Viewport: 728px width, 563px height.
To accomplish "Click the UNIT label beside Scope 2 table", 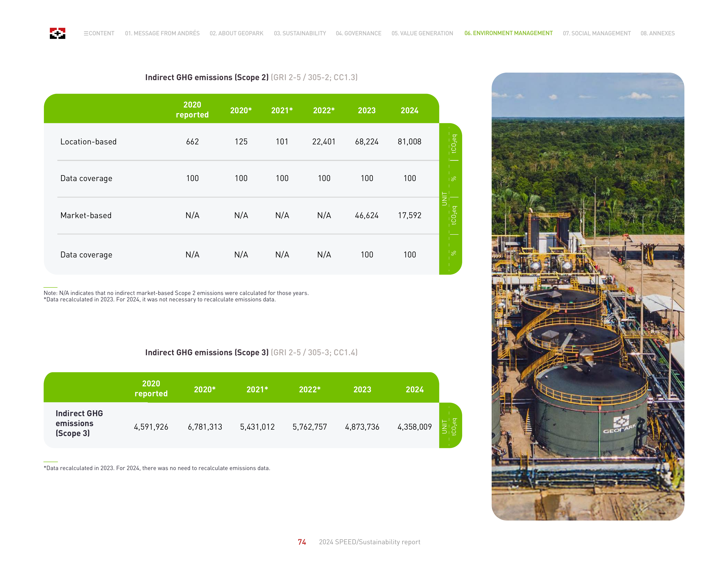I will [444, 199].
